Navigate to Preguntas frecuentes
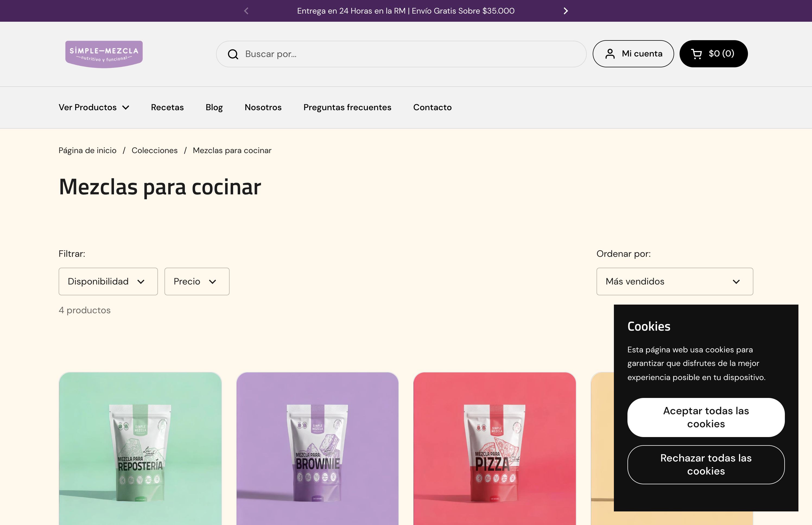This screenshot has height=525, width=812. (347, 107)
